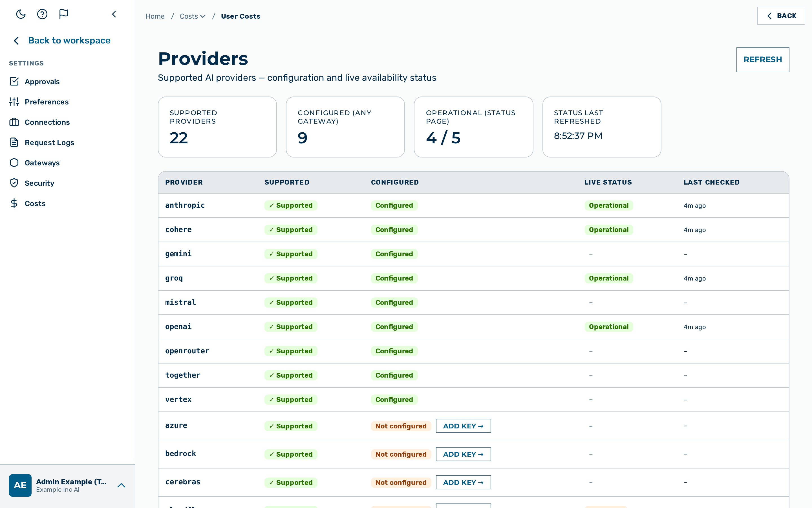812x508 pixels.
Task: Click the '4m ago' cell in cohere row
Action: coord(694,230)
